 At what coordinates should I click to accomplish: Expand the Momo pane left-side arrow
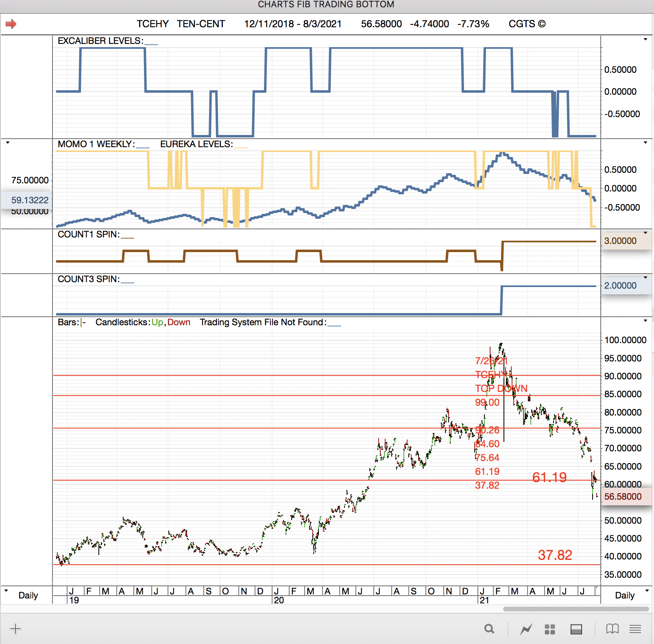(7, 143)
